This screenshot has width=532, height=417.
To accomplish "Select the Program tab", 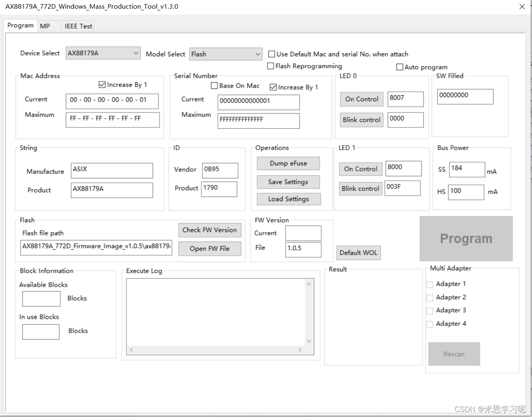I will pos(20,25).
